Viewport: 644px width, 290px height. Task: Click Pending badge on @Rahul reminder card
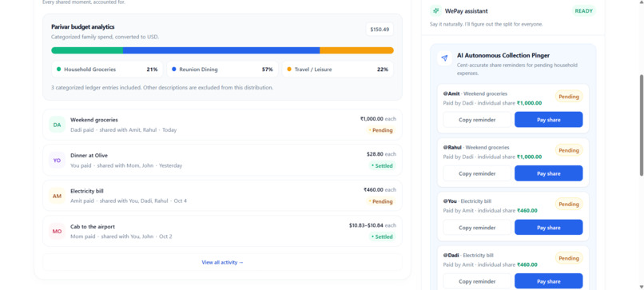[569, 150]
